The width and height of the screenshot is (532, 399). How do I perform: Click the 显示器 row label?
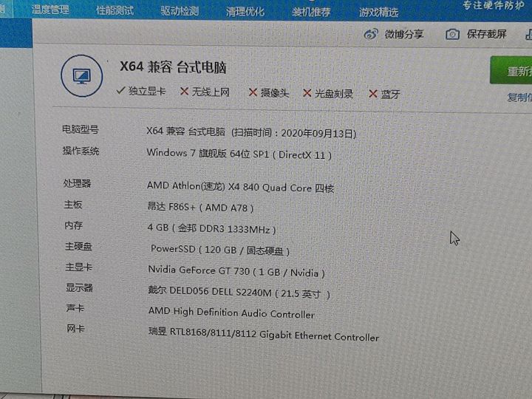click(x=79, y=287)
